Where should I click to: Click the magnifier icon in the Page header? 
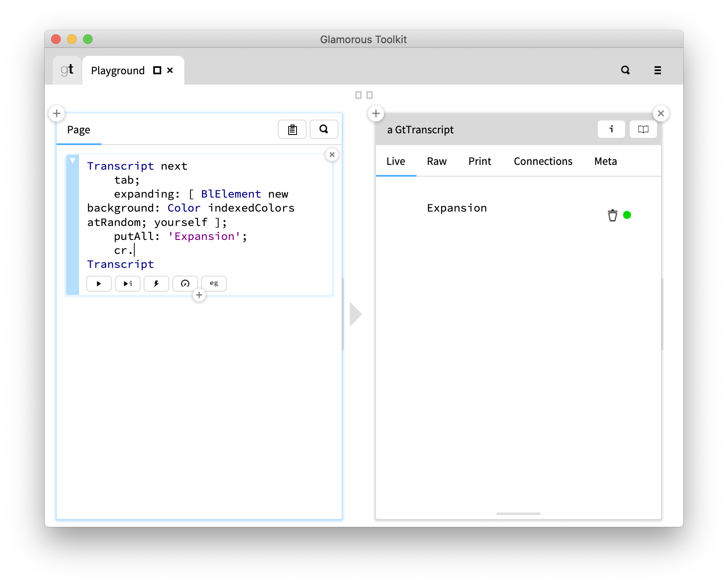tap(324, 129)
